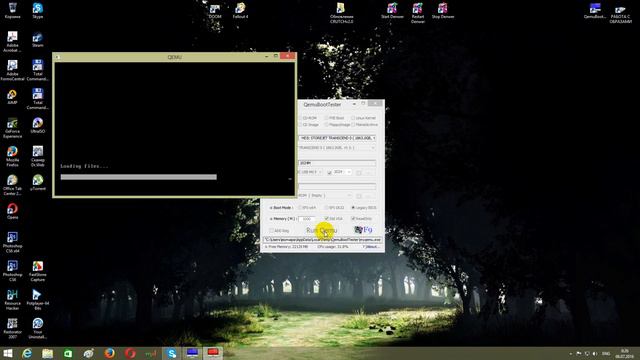640x360 pixels.
Task: Open the Your Uninstaller desktop shortcut
Action: click(x=38, y=329)
